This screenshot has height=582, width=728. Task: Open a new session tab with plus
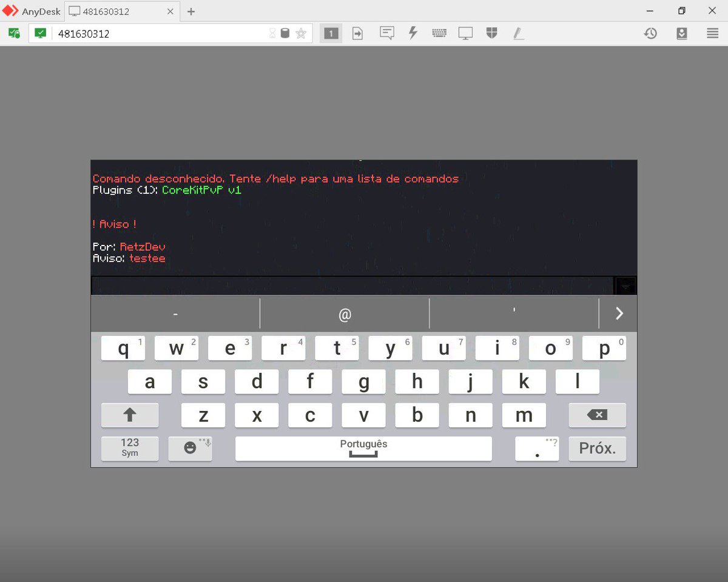click(191, 11)
